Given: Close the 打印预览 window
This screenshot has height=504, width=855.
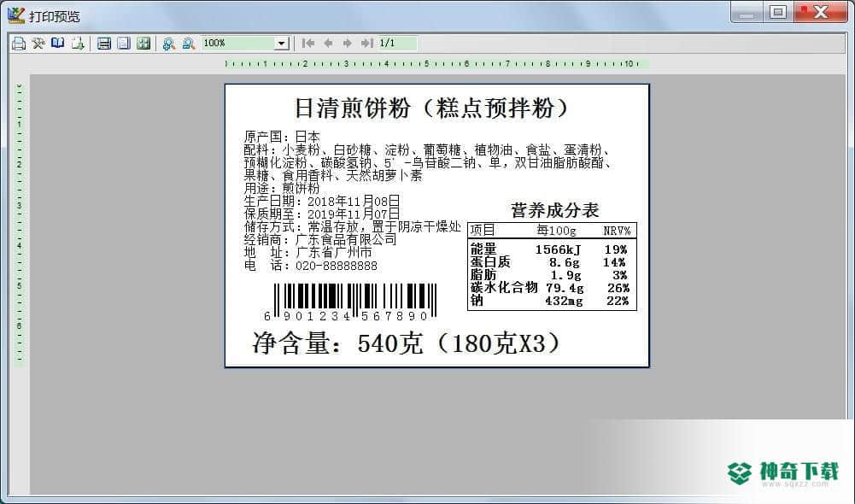Looking at the screenshot, I should pos(820,13).
